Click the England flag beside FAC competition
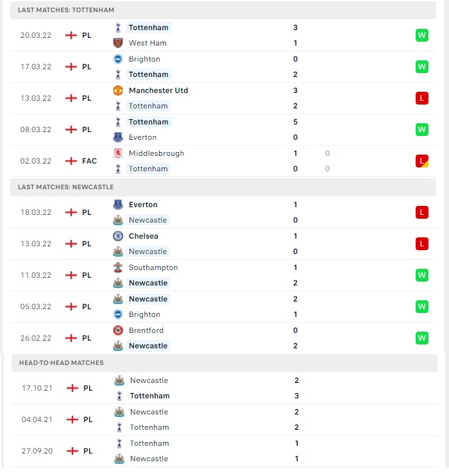449x476 pixels. point(71,161)
